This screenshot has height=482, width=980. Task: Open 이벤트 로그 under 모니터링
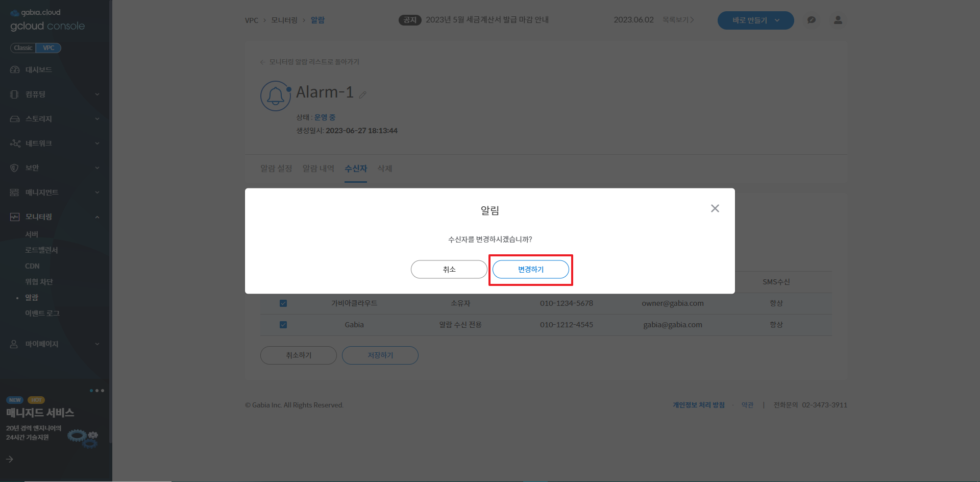(42, 313)
